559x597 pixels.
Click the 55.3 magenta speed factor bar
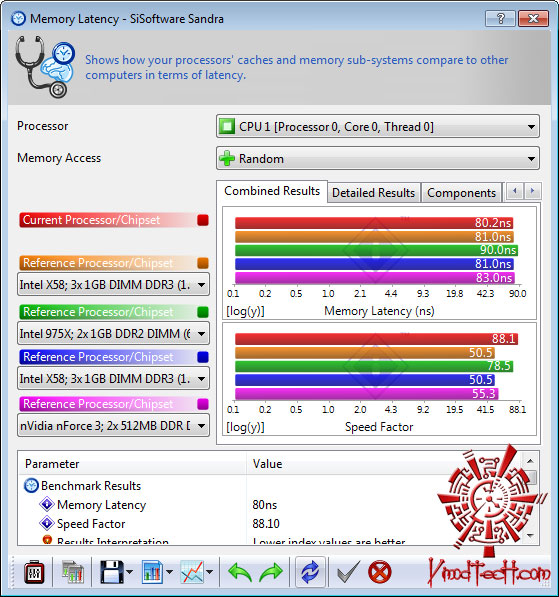pyautogui.click(x=366, y=393)
